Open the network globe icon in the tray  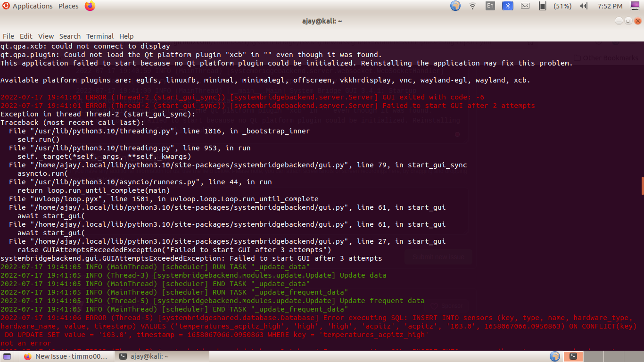[x=454, y=6]
